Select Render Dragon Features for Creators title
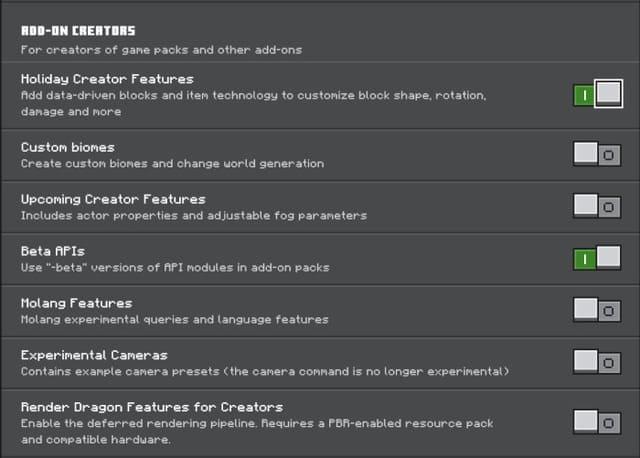 click(x=152, y=407)
